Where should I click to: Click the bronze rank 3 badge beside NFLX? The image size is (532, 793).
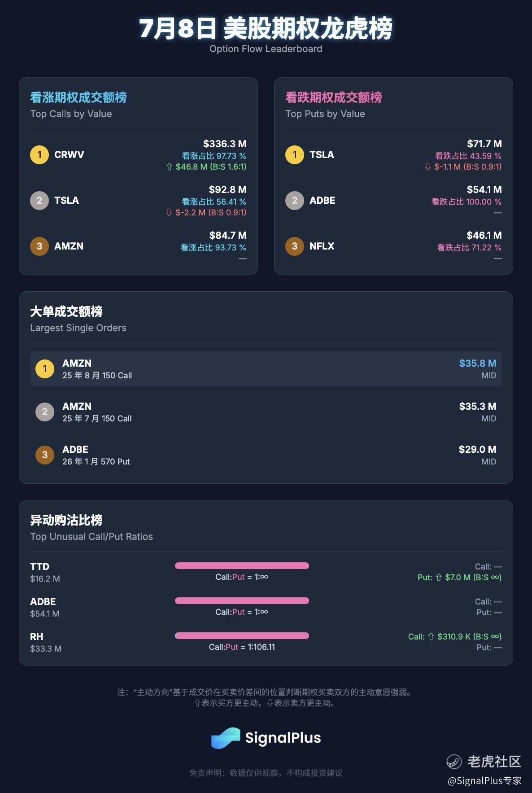[295, 246]
